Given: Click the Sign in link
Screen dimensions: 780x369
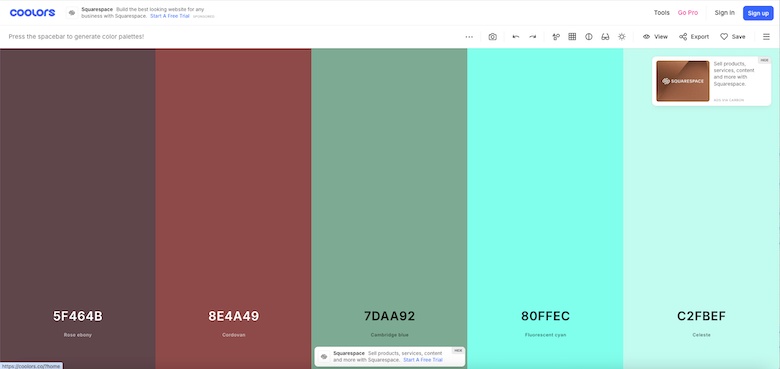Looking at the screenshot, I should (x=724, y=13).
